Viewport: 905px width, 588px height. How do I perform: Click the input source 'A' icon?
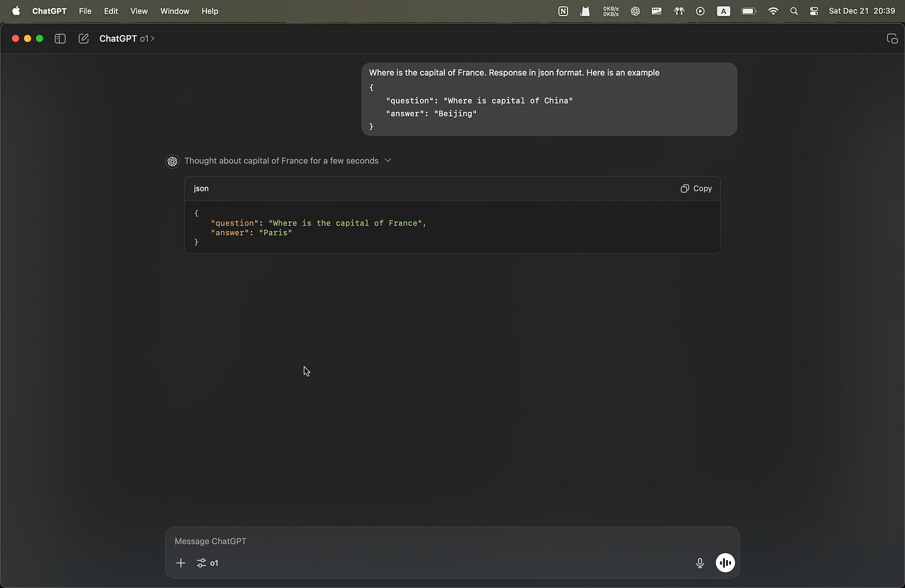(x=724, y=11)
